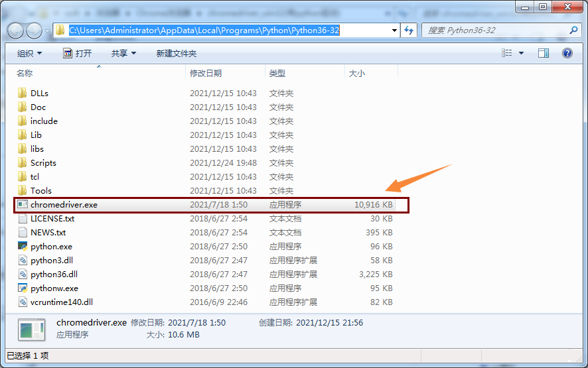
Task: Sort by 修改日期 column header
Action: click(206, 74)
